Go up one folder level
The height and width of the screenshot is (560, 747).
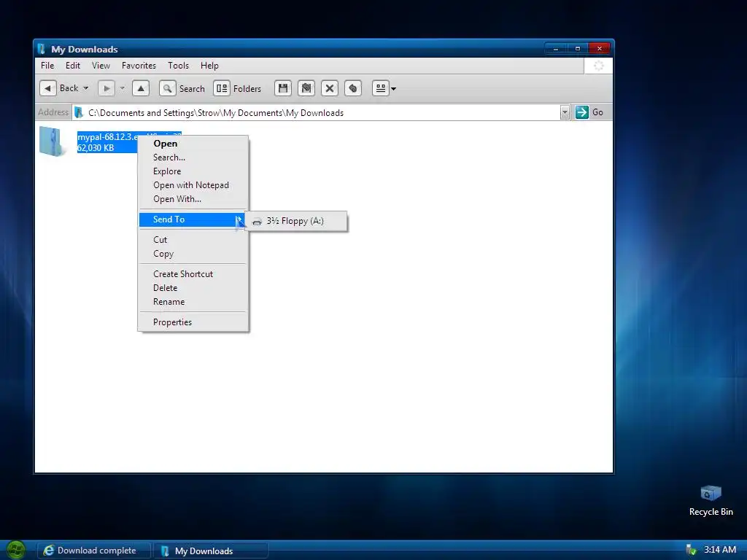[x=141, y=88]
